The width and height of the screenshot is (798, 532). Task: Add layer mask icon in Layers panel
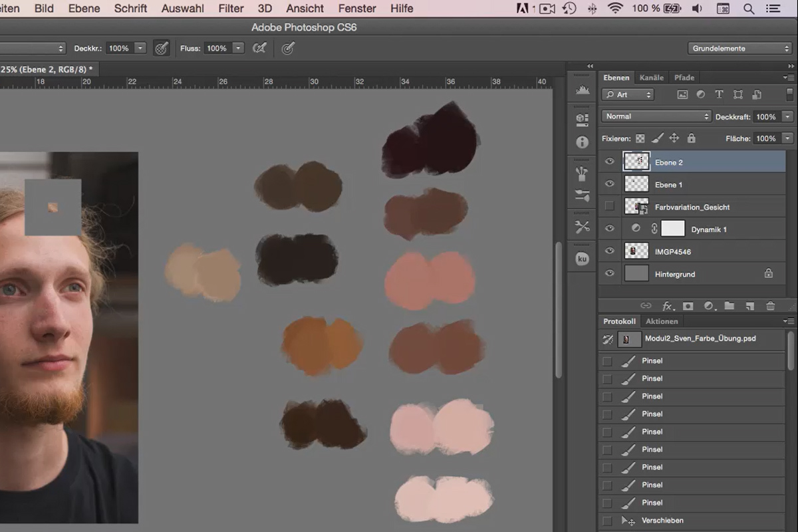[x=688, y=306]
